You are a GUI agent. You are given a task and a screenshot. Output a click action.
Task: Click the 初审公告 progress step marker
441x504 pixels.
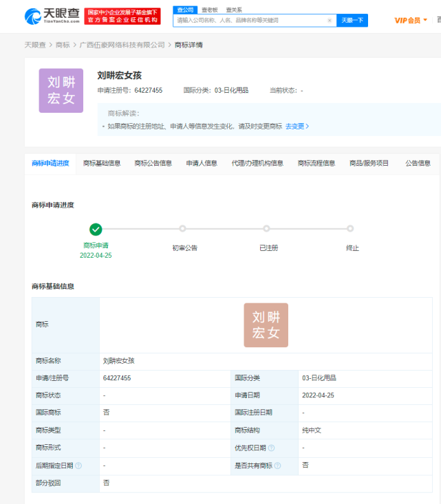coord(182,229)
